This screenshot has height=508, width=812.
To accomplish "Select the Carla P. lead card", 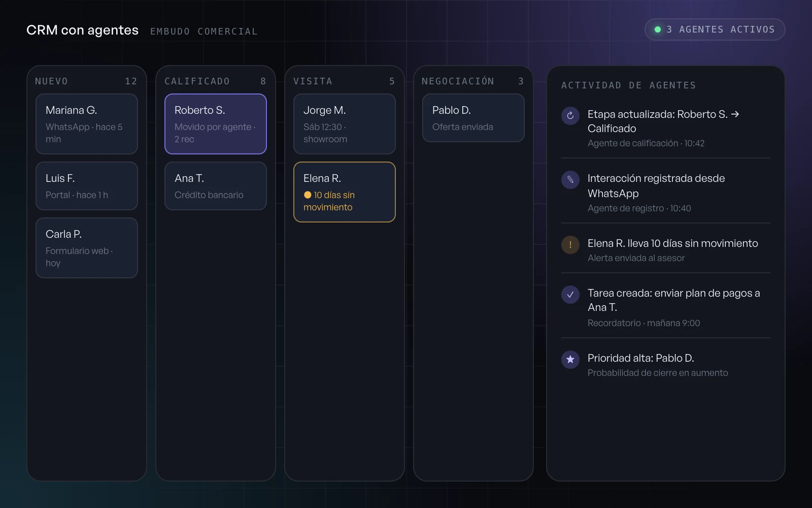I will coord(87,248).
